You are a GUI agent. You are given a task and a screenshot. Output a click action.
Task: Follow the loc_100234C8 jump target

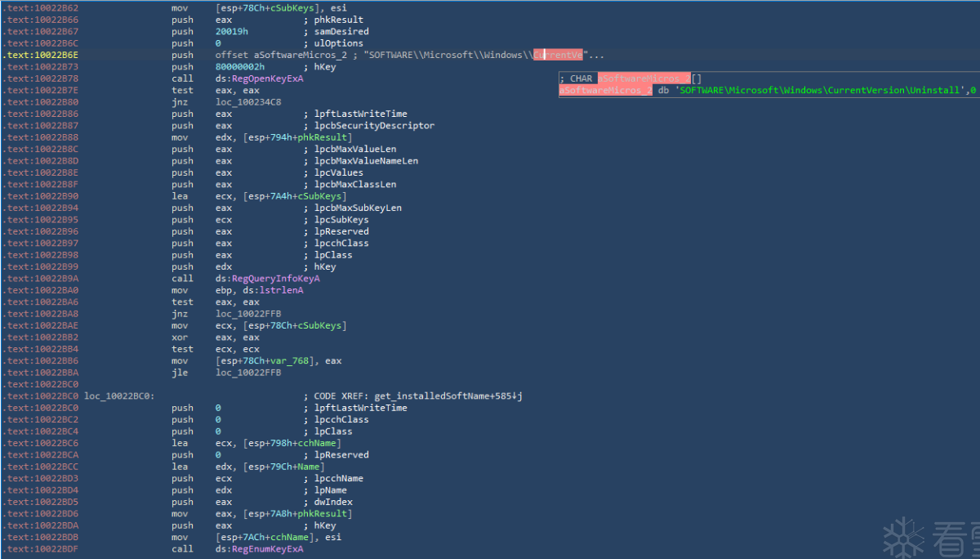pyautogui.click(x=248, y=102)
